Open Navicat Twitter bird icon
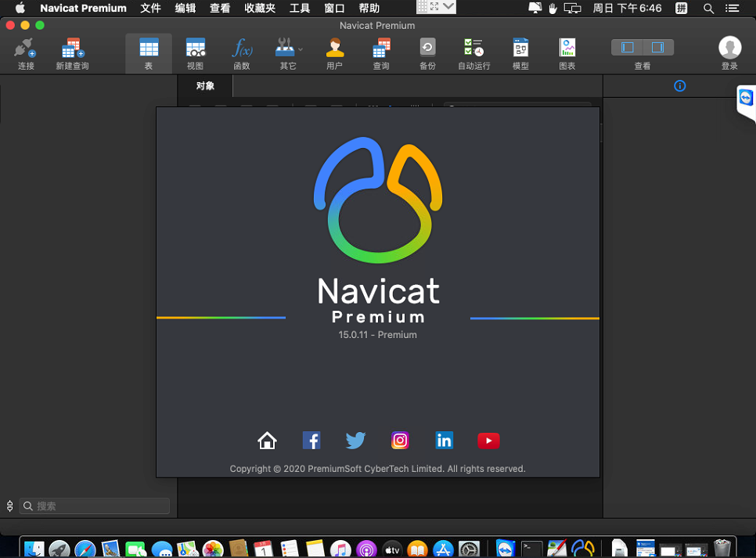756x558 pixels. pos(356,441)
